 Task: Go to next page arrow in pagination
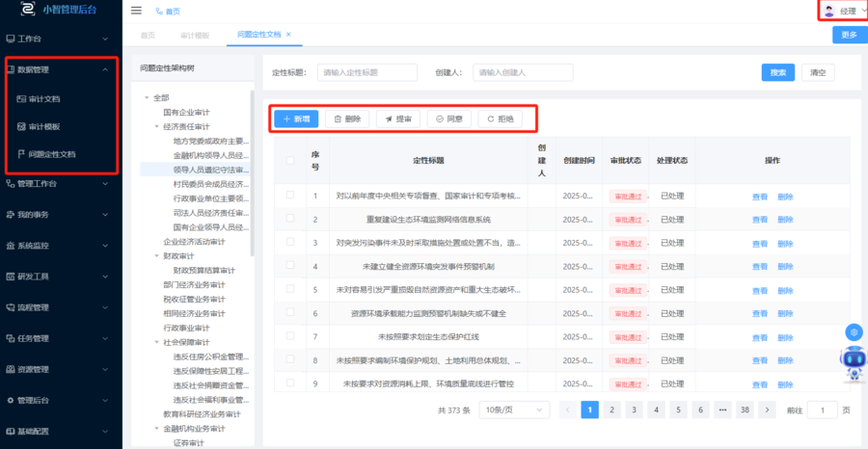pos(769,409)
